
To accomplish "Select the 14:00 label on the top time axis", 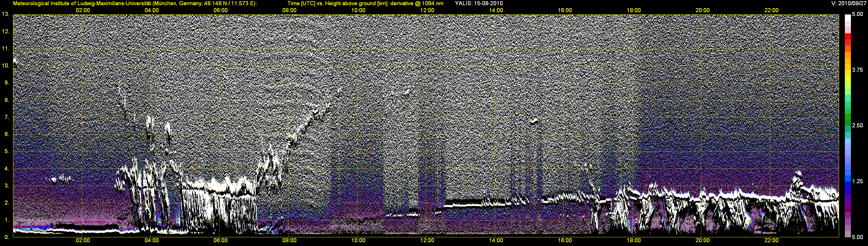I will pyautogui.click(x=496, y=10).
